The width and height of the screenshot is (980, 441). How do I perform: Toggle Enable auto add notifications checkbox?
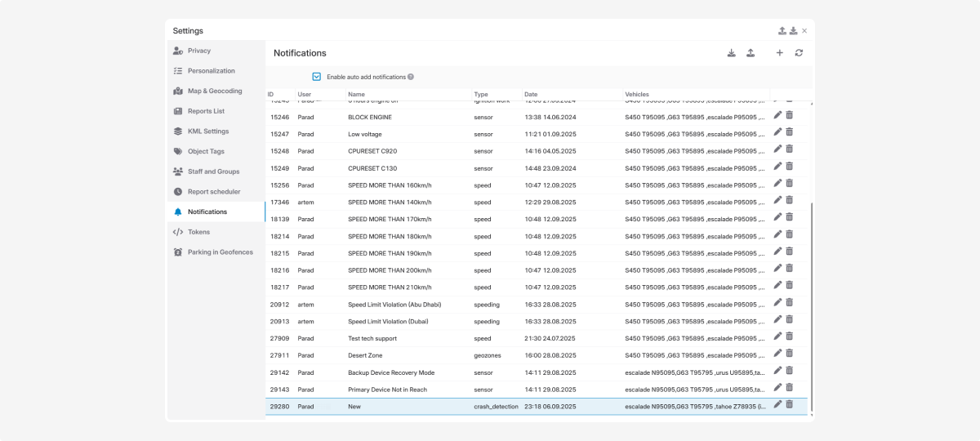click(317, 77)
